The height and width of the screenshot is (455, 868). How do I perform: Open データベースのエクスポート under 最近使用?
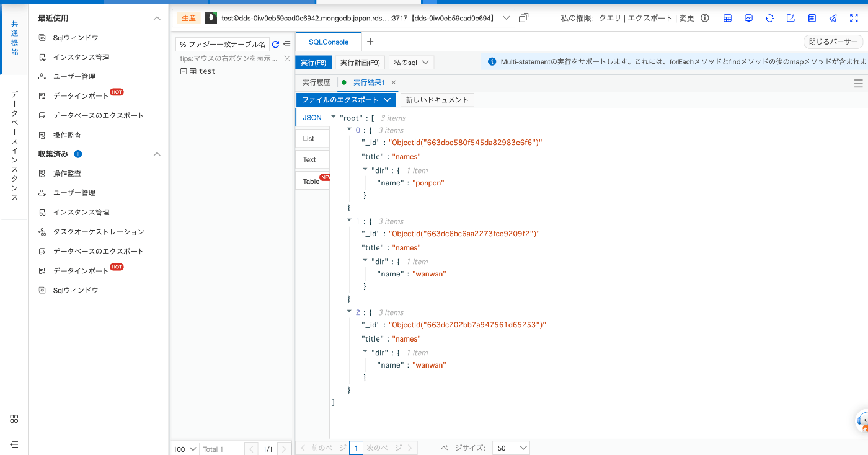click(97, 115)
